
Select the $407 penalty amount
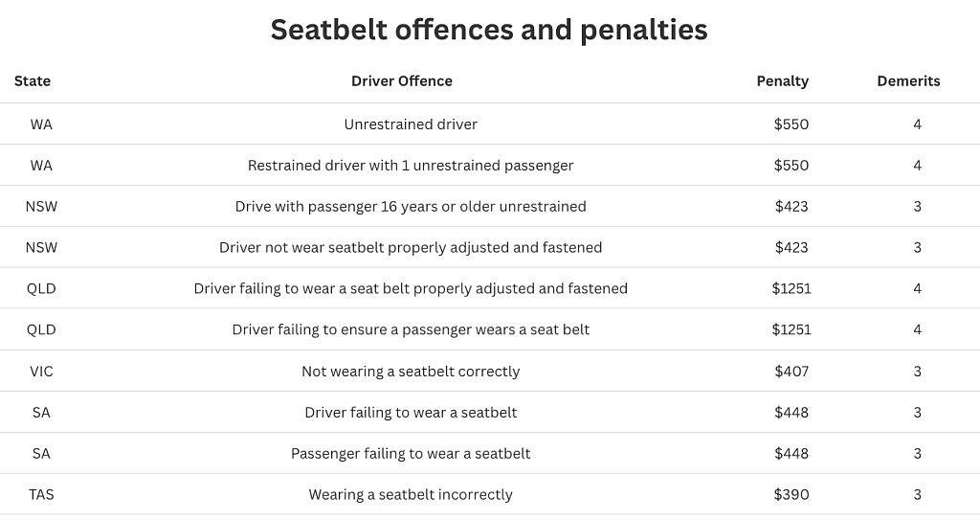pyautogui.click(x=791, y=372)
